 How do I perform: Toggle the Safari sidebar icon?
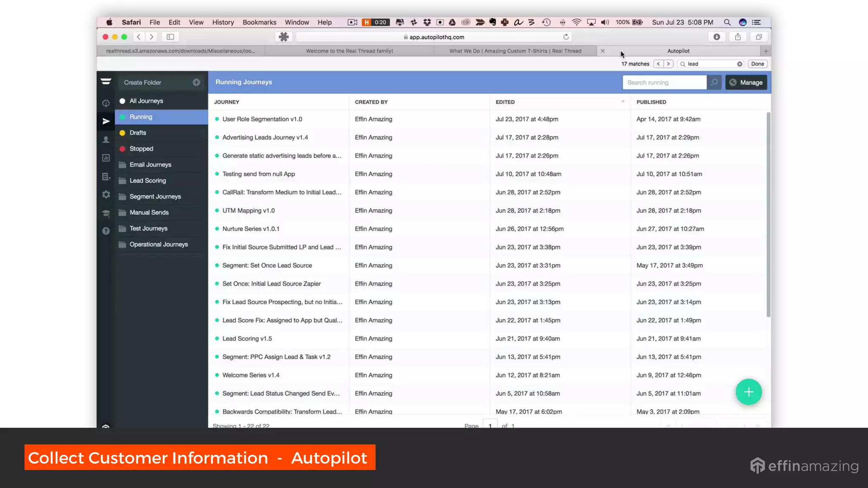pyautogui.click(x=170, y=37)
